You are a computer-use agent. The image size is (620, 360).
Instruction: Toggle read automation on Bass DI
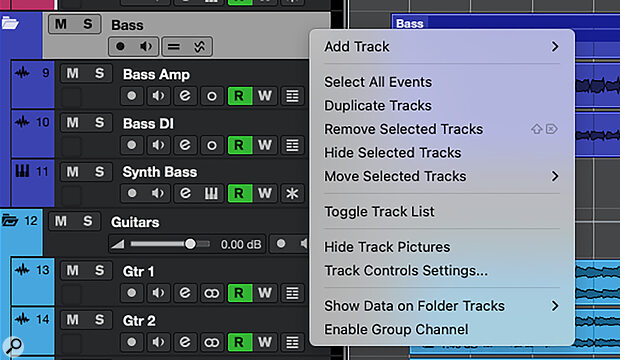[x=239, y=145]
